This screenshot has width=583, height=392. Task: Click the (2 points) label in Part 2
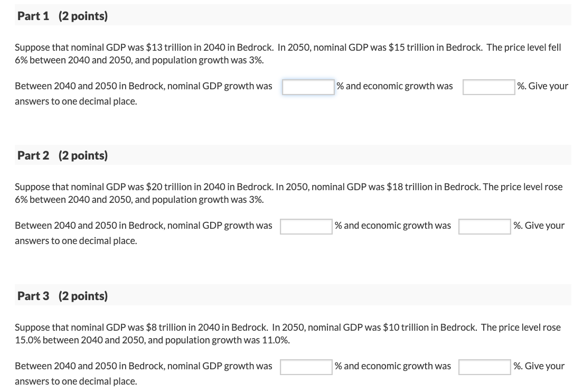coord(83,155)
